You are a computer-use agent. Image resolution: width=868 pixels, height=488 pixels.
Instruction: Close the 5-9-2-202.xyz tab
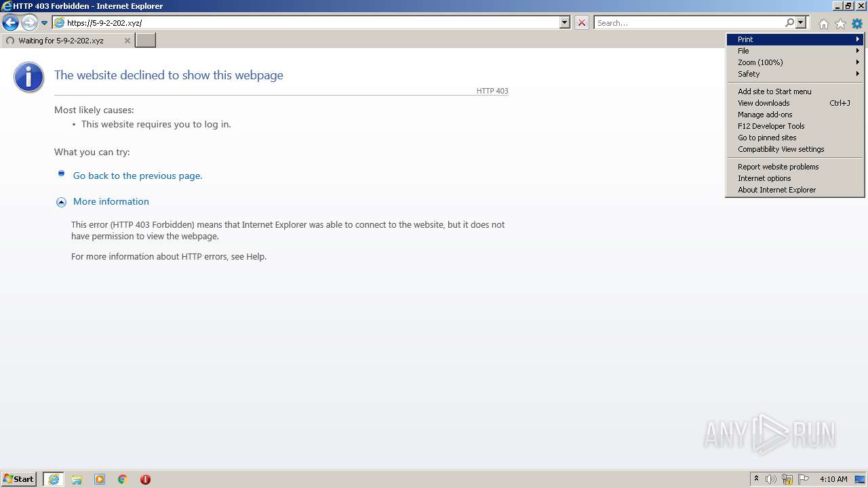[x=127, y=41]
